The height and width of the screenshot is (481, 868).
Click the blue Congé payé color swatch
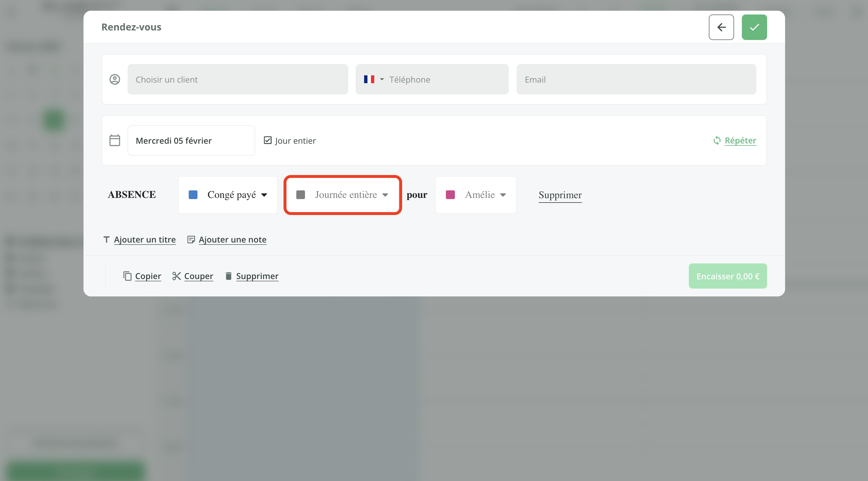tap(193, 195)
